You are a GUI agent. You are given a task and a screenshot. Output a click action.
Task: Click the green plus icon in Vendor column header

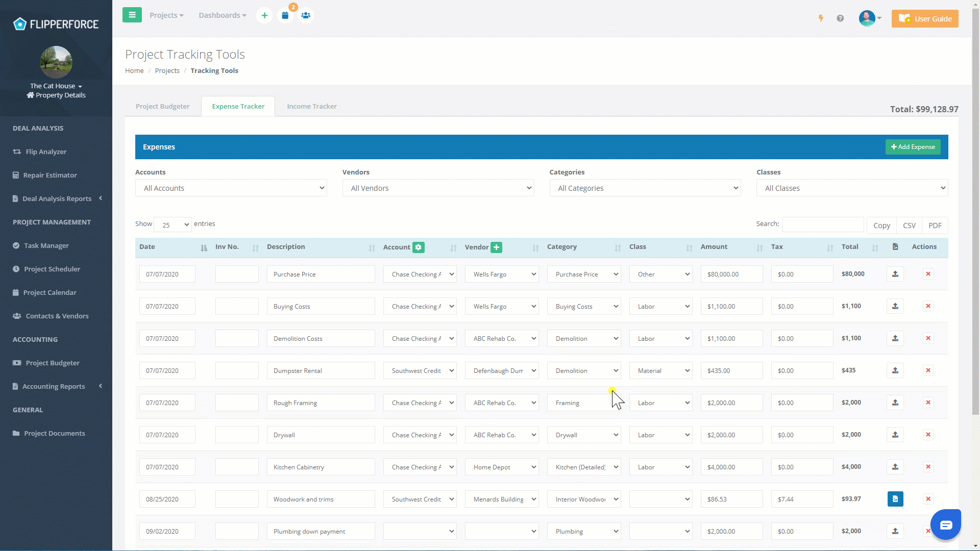pos(497,247)
